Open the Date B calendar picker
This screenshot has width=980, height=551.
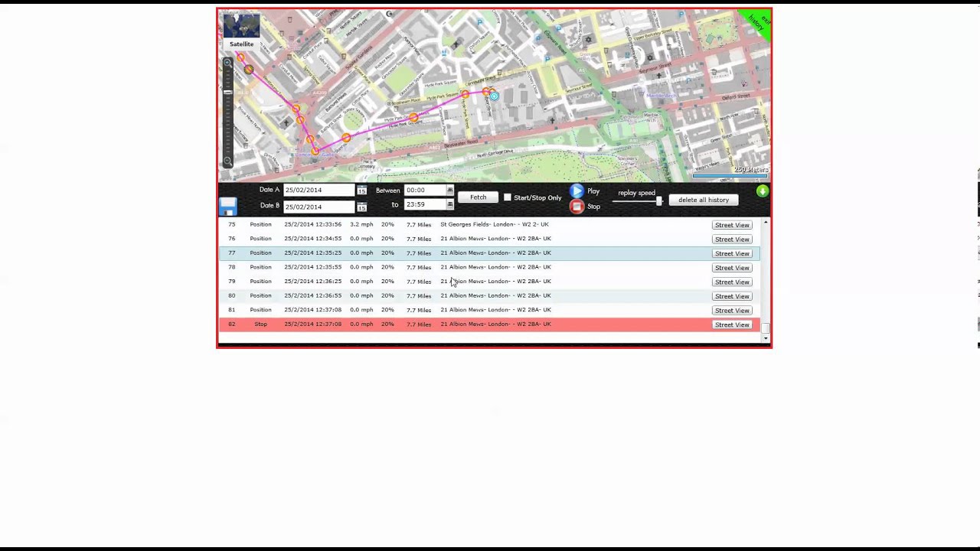tap(361, 207)
